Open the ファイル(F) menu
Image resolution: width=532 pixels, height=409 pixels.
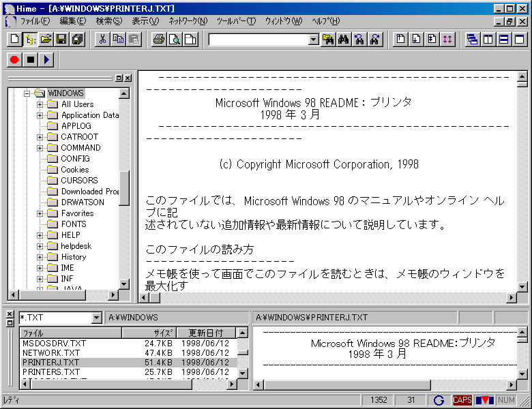(x=35, y=21)
